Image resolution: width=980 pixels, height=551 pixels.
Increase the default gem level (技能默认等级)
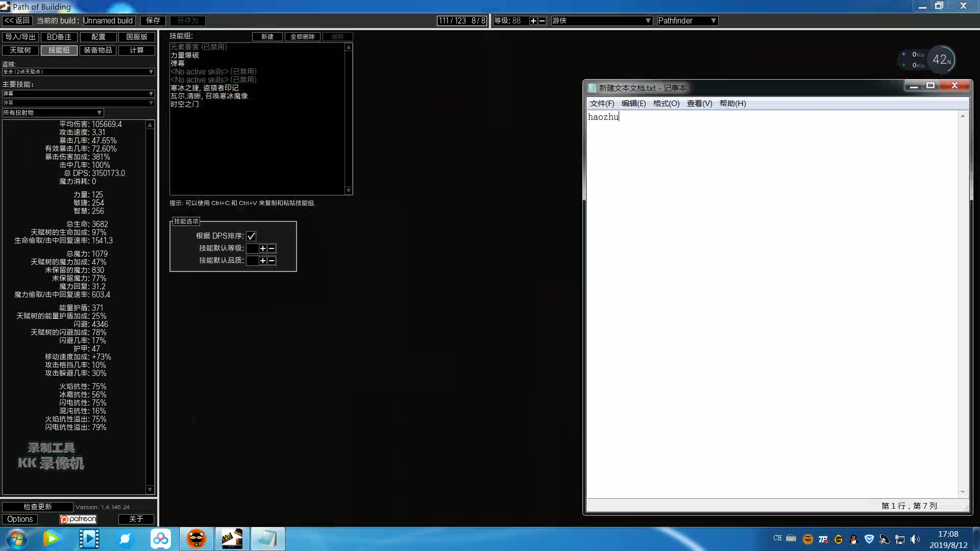click(x=262, y=248)
